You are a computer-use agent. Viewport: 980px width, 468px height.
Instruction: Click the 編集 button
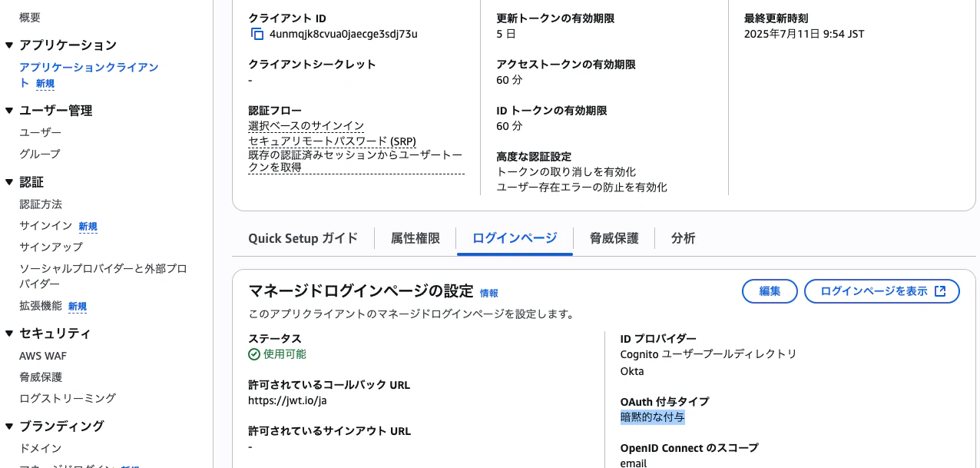pos(769,291)
